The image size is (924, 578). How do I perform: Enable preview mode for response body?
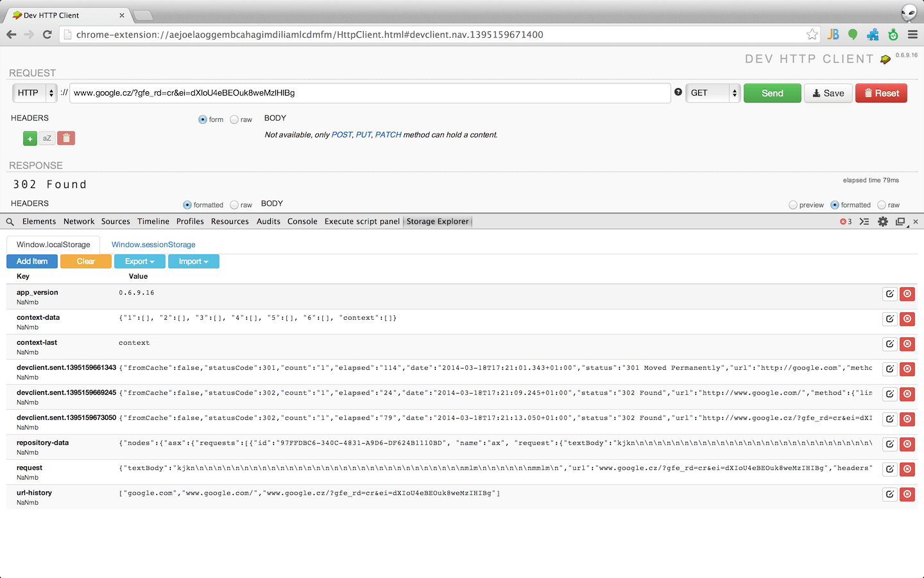[793, 204]
